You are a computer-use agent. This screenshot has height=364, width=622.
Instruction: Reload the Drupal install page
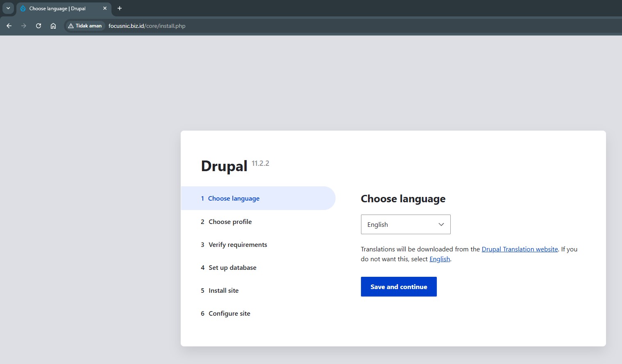pos(39,26)
